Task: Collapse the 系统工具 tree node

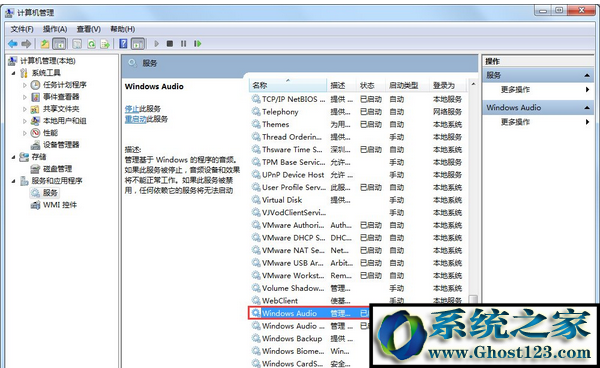Action: point(14,73)
